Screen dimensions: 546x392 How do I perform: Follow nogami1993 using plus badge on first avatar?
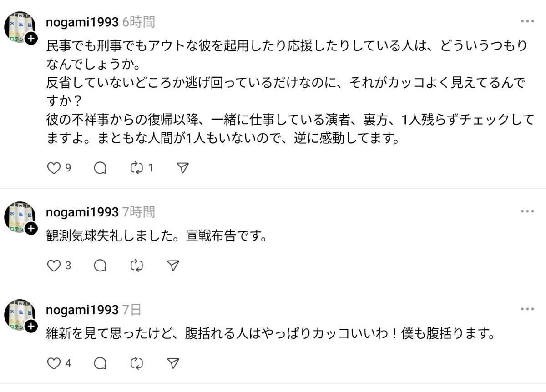[x=30, y=39]
